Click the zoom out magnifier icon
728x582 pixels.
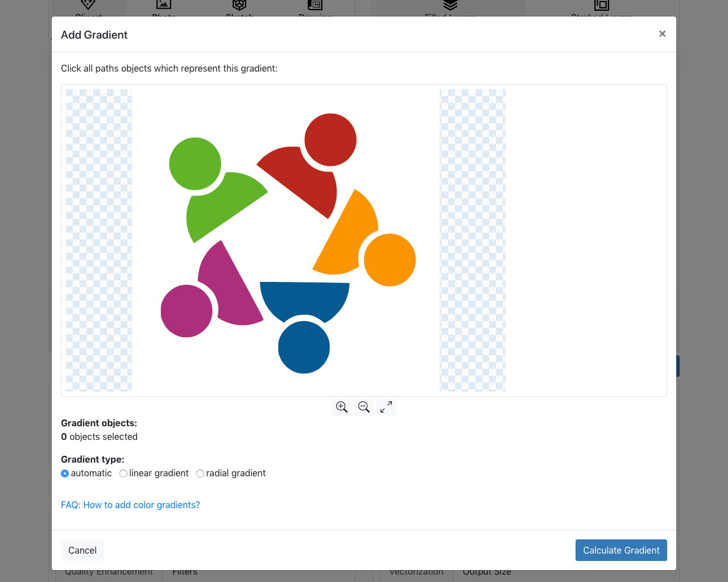coord(364,407)
